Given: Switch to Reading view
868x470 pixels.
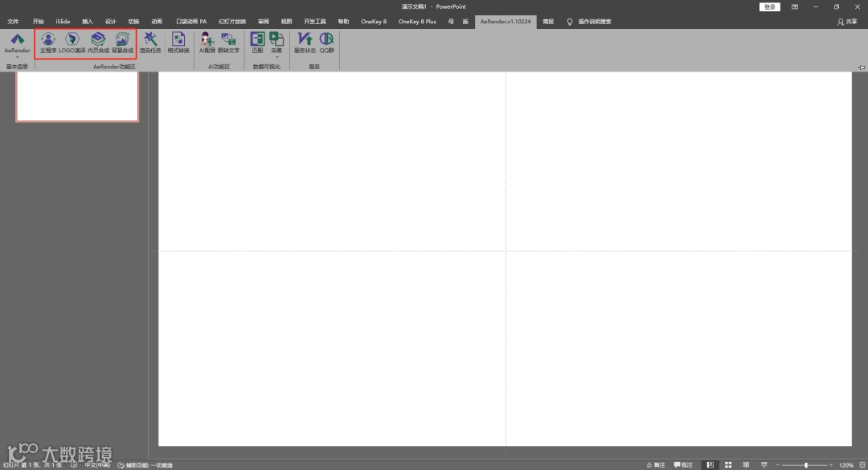Looking at the screenshot, I should pos(746,465).
